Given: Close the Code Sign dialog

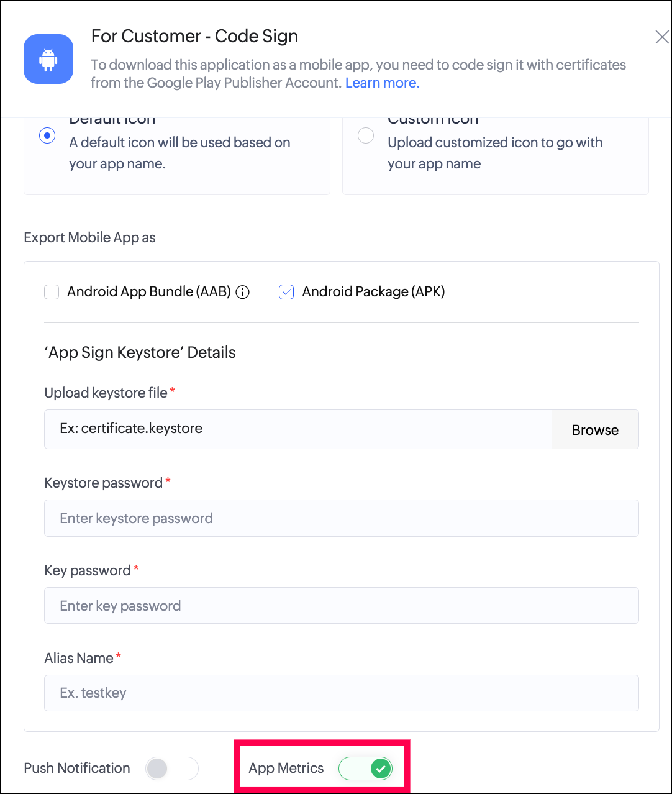Looking at the screenshot, I should [x=661, y=37].
